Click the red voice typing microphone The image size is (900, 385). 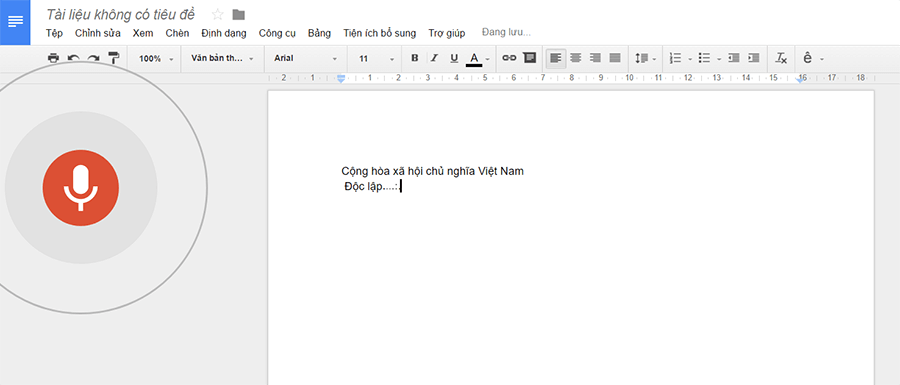(81, 188)
